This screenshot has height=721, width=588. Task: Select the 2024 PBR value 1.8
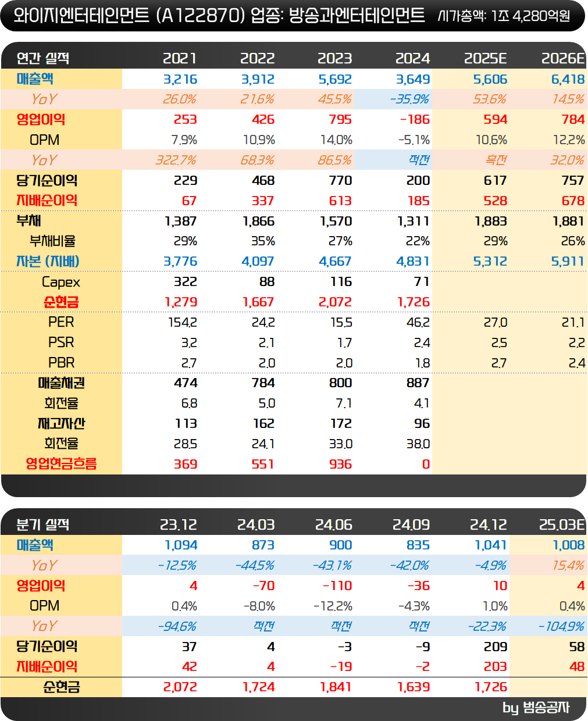pos(422,363)
